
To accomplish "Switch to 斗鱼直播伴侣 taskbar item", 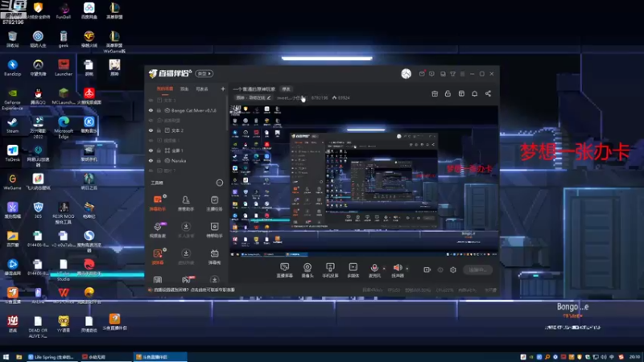I will 160,357.
